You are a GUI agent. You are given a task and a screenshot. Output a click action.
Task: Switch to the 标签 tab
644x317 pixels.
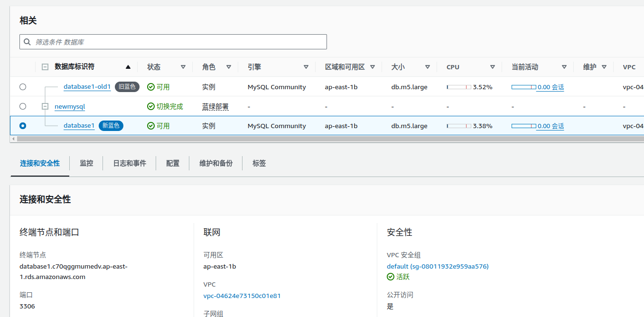click(259, 163)
